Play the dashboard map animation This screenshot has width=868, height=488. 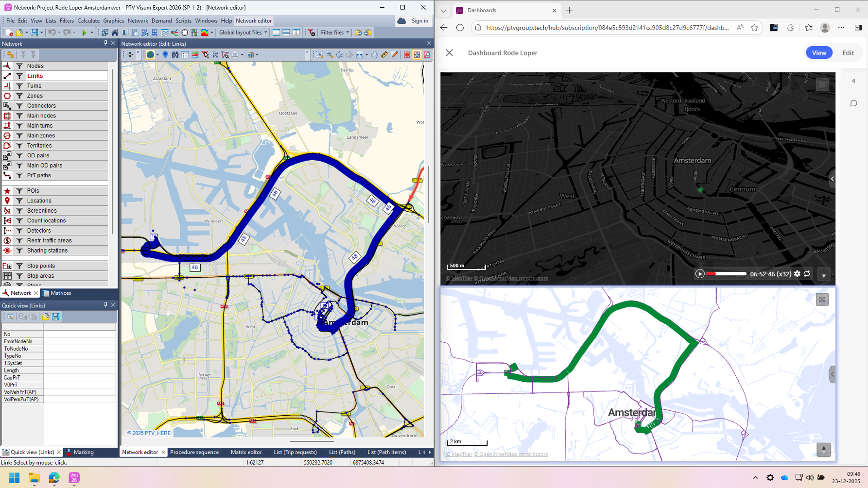pos(699,274)
